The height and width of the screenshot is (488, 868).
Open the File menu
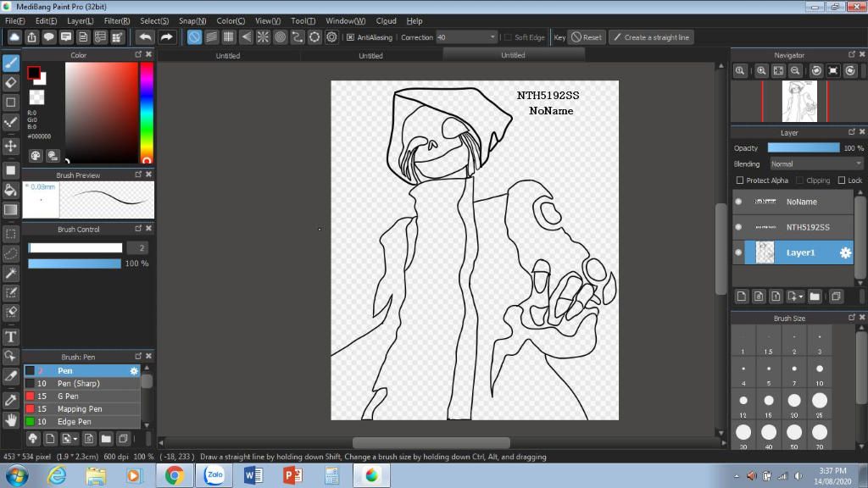tap(15, 21)
